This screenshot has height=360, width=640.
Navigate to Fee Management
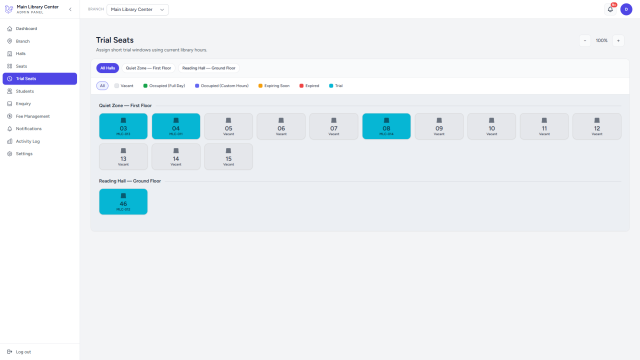pyautogui.click(x=40, y=116)
